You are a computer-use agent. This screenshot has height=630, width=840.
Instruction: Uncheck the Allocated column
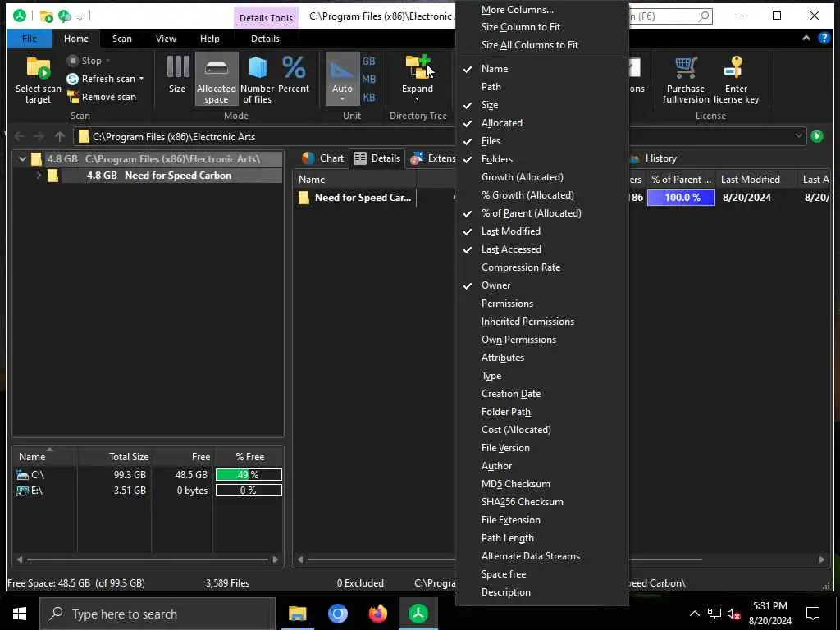(541, 123)
